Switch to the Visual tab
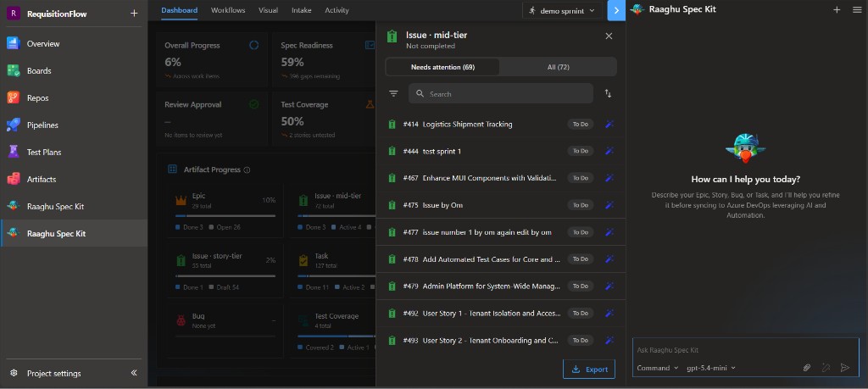Screen dimensions: 868x389 coord(269,10)
